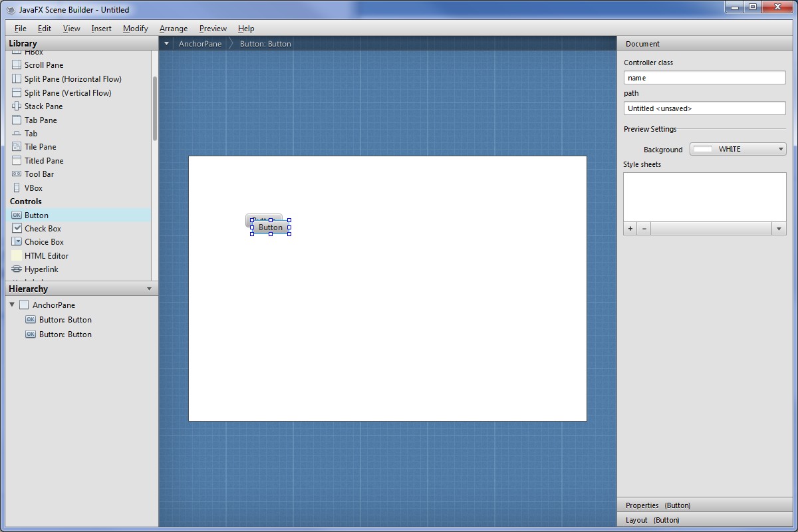Click the WHITE background color swatch
The height and width of the screenshot is (532, 798).
(x=702, y=150)
